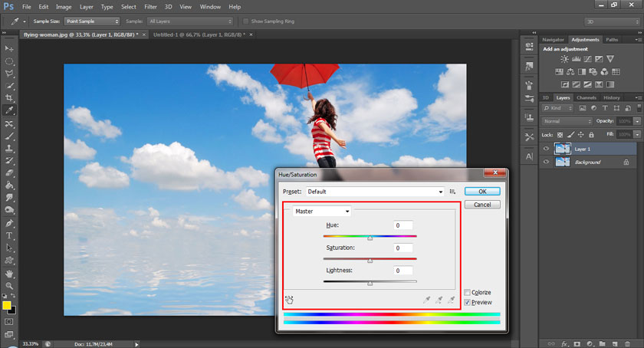Open layer Kind filter dropdown
The image size is (644, 348).
tap(558, 108)
